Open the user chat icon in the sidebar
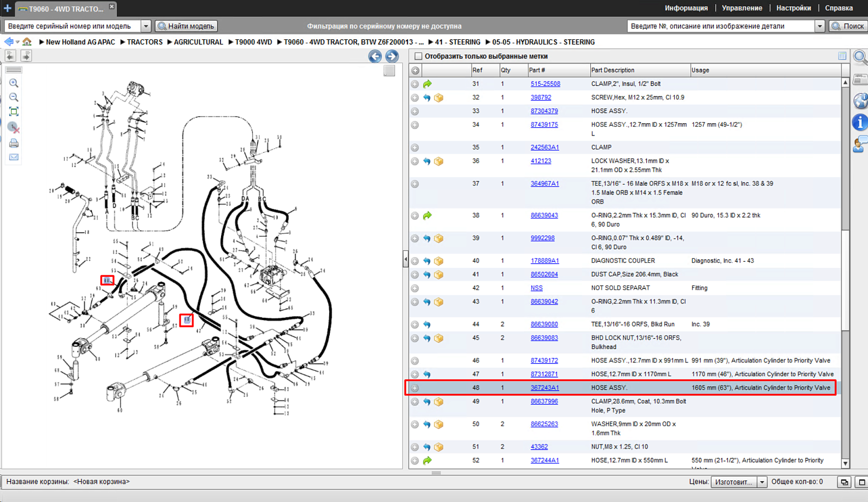The height and width of the screenshot is (502, 868). click(860, 144)
